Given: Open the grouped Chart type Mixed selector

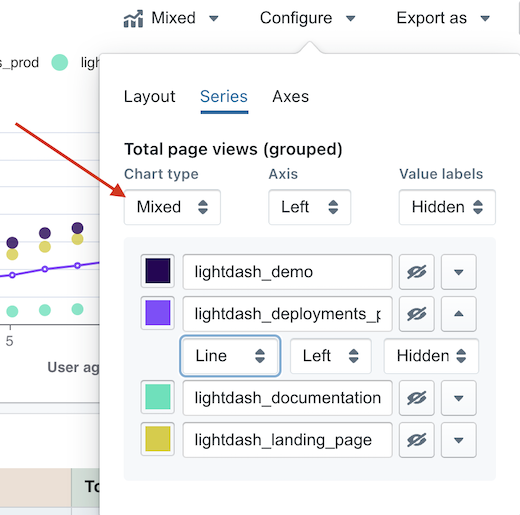Looking at the screenshot, I should click(x=172, y=207).
